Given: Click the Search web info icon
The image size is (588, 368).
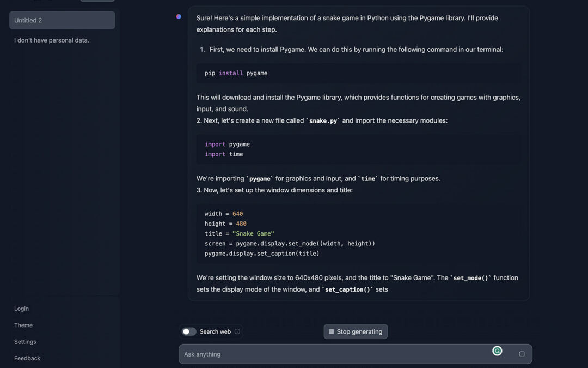Looking at the screenshot, I should tap(237, 331).
